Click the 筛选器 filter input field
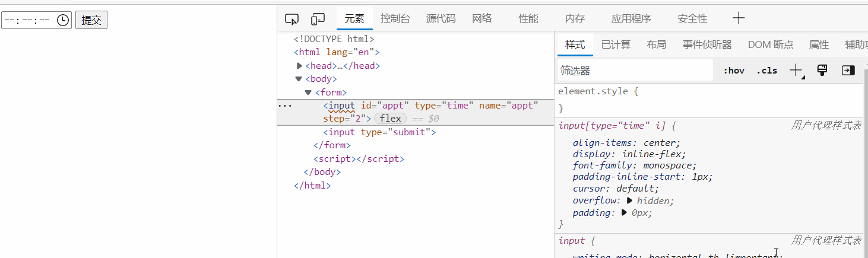868x258 pixels. point(634,71)
